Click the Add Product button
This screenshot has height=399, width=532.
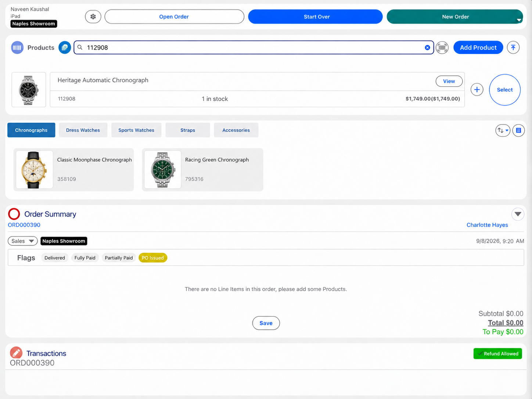[x=478, y=47]
